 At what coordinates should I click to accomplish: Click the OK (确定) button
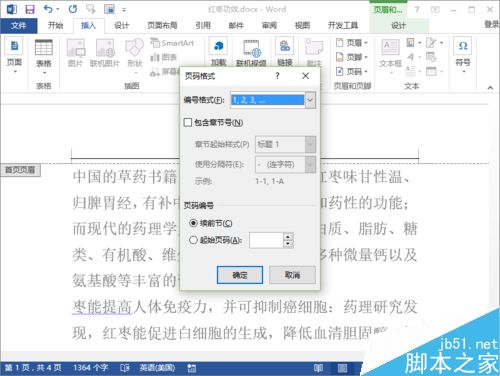point(240,275)
